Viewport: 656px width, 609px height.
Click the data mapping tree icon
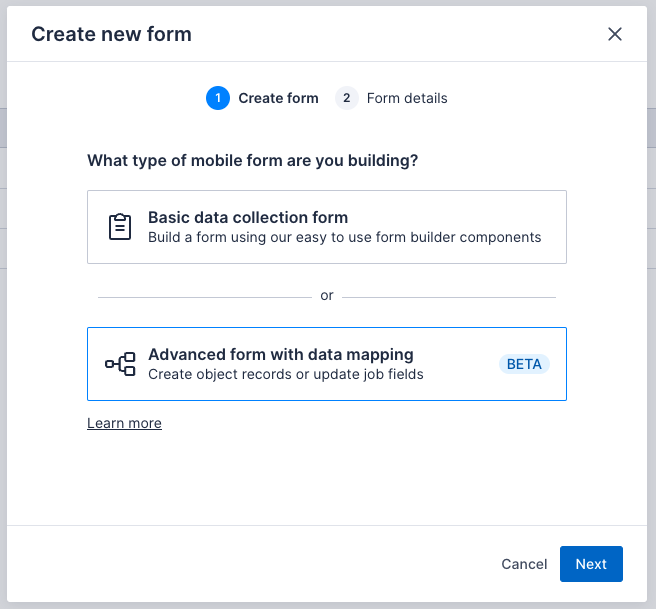click(x=120, y=364)
